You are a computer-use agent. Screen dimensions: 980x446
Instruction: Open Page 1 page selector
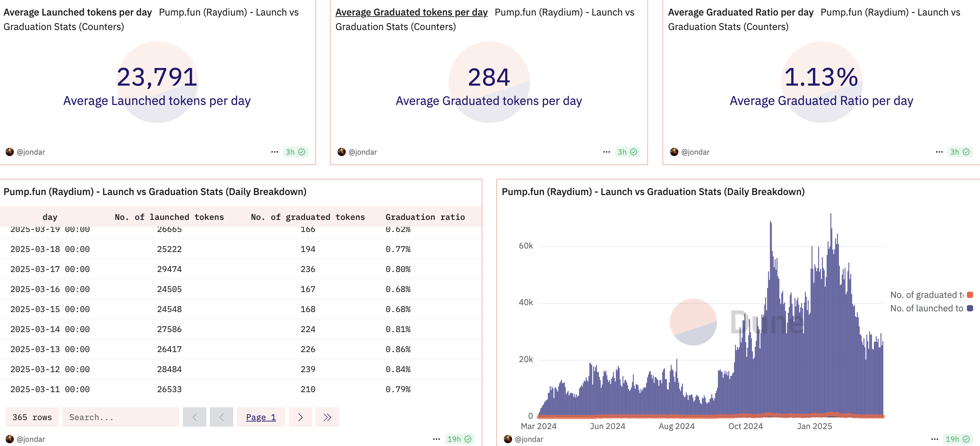261,417
